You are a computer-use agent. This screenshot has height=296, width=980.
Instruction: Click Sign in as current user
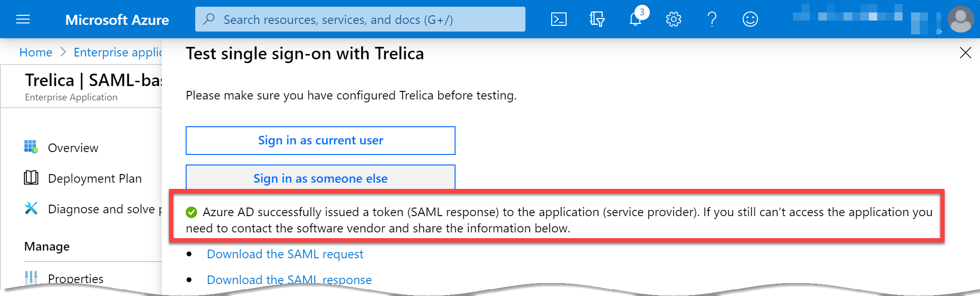[321, 141]
